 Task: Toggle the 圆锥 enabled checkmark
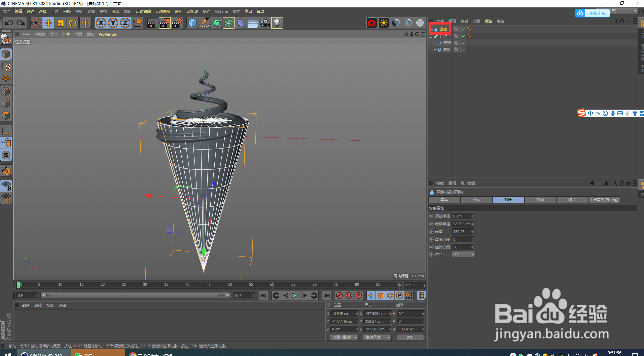464,30
